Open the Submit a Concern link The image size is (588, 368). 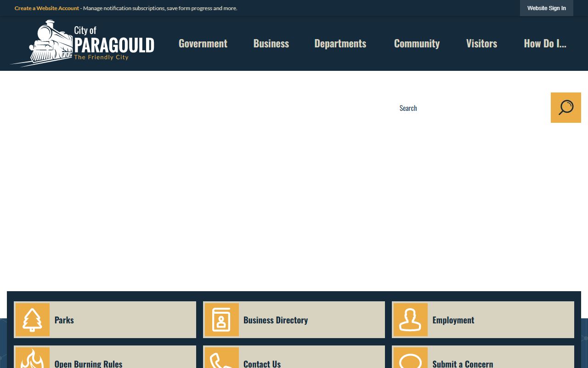click(x=483, y=357)
